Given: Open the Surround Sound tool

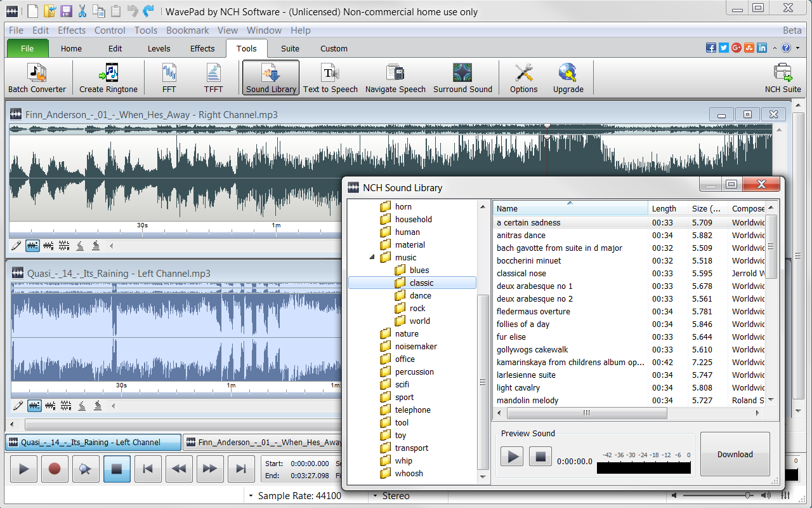Looking at the screenshot, I should 463,76.
